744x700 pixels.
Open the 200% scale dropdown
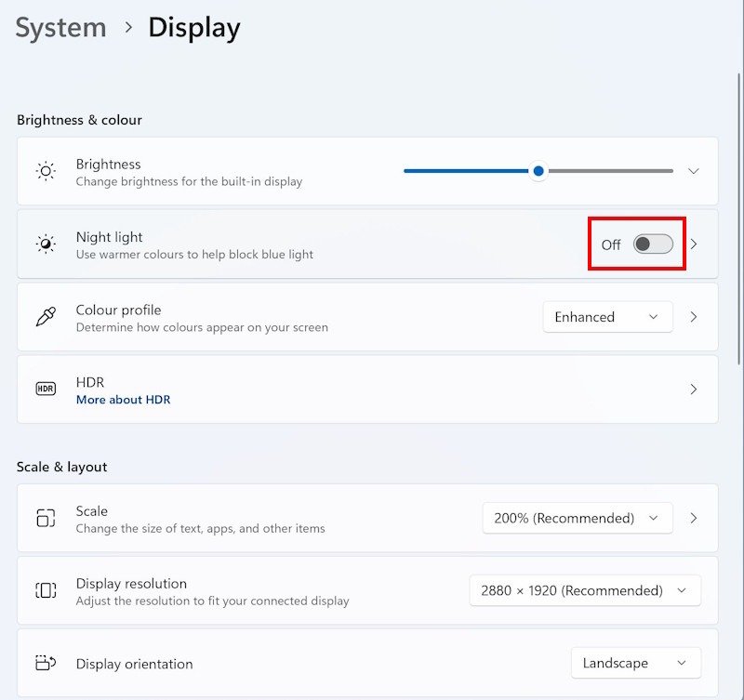(x=577, y=518)
